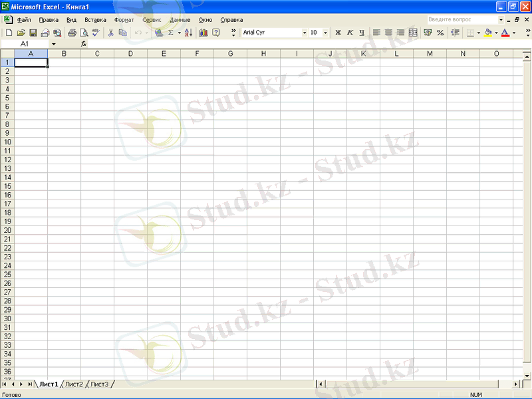
Task: Select row header 10
Action: coord(7,142)
